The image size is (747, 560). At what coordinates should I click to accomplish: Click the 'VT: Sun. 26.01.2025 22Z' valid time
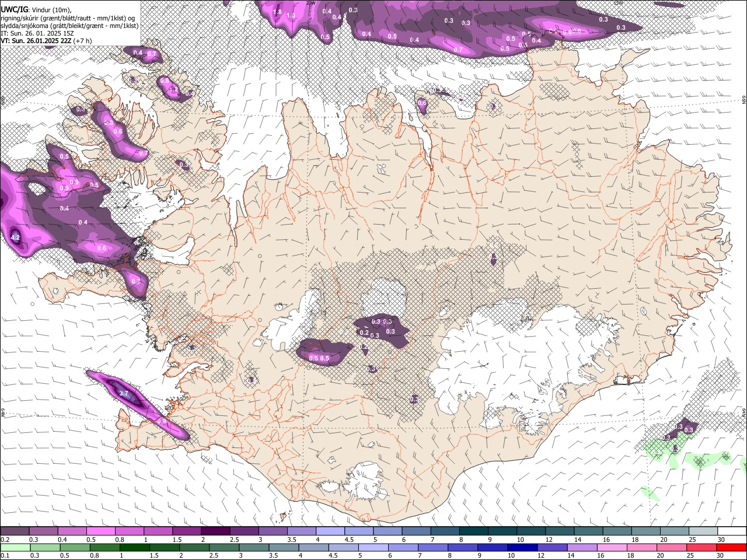coord(36,41)
